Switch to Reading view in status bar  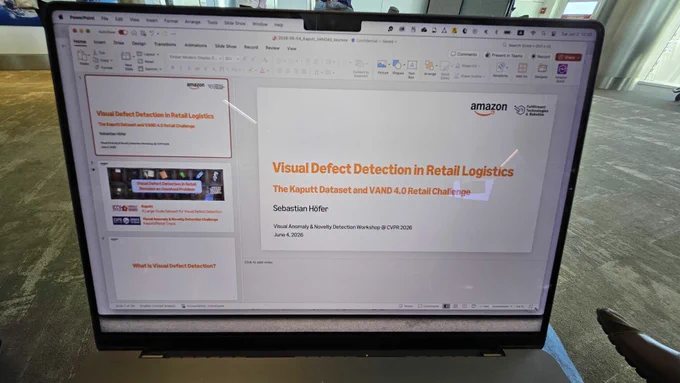[x=464, y=306]
